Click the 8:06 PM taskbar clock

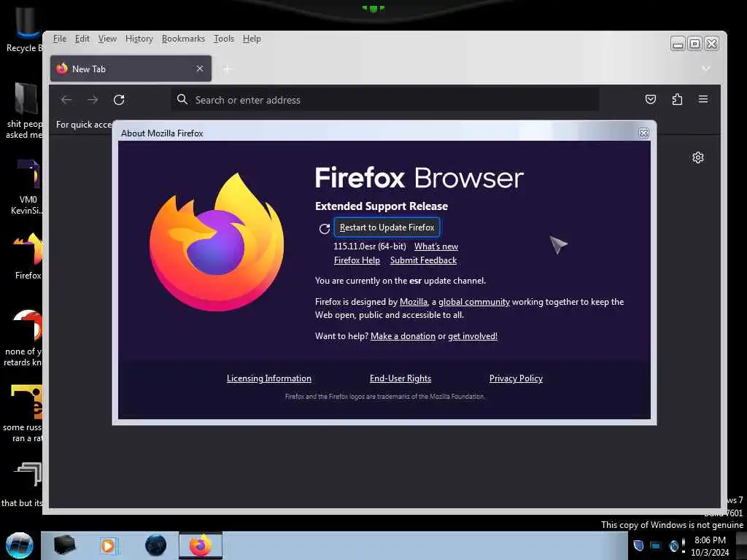point(710,540)
